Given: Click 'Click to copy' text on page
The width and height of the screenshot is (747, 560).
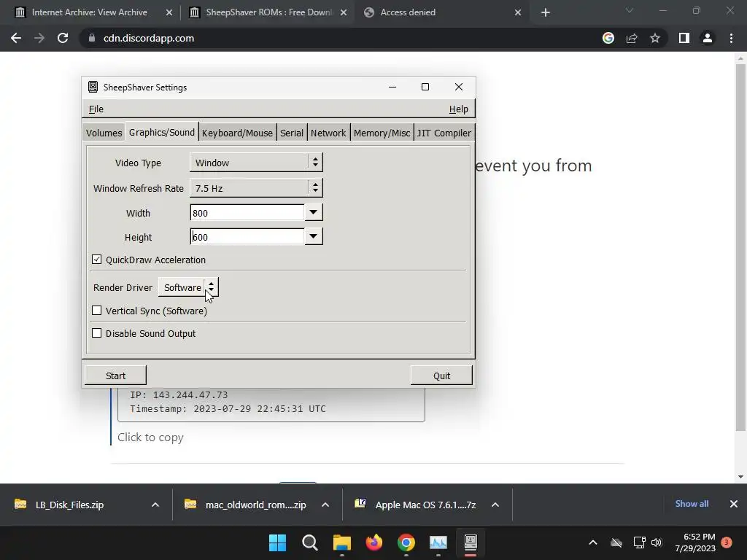Looking at the screenshot, I should (150, 437).
